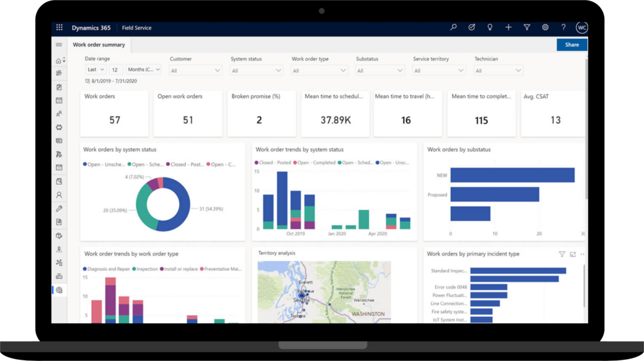Collapse the sidebar with the hamburger icon
The width and height of the screenshot is (644, 361).
(x=58, y=45)
